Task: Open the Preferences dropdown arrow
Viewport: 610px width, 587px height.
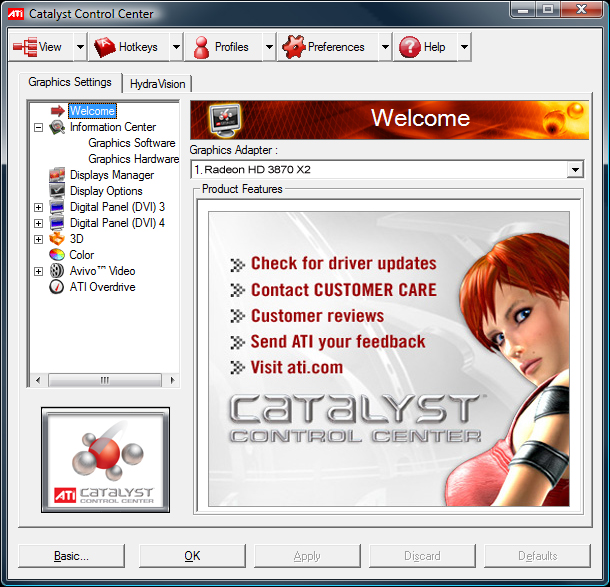Action: click(385, 47)
